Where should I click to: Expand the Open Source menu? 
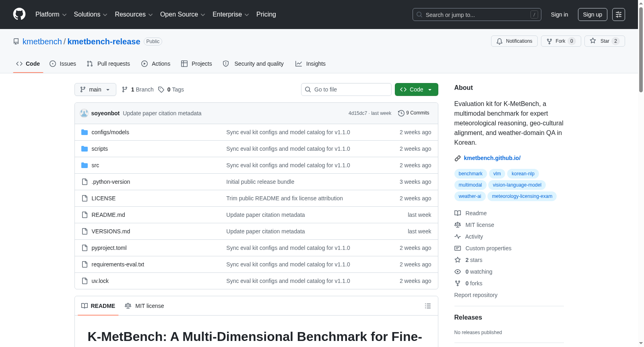click(183, 15)
